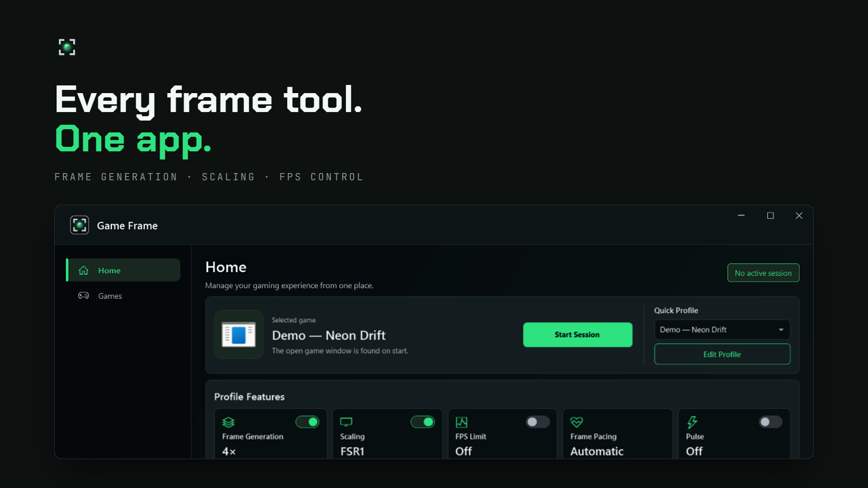The width and height of the screenshot is (868, 488).
Task: Click the Pulse Off value
Action: coord(694,451)
